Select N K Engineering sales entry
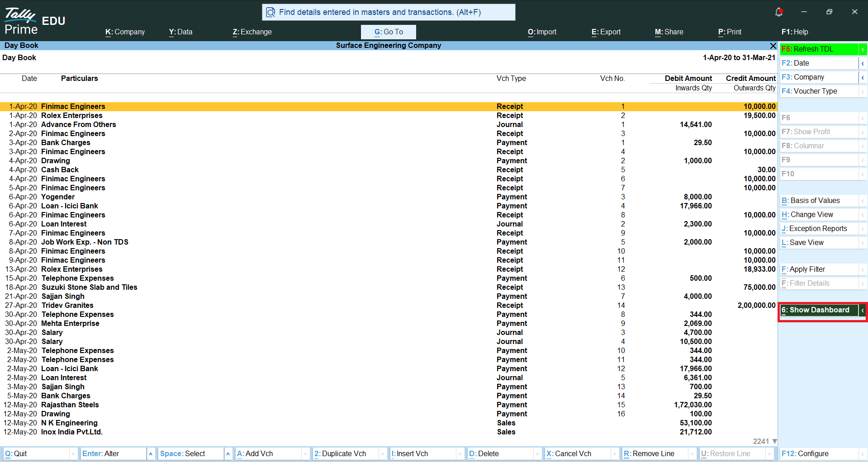868x462 pixels. coord(389,423)
